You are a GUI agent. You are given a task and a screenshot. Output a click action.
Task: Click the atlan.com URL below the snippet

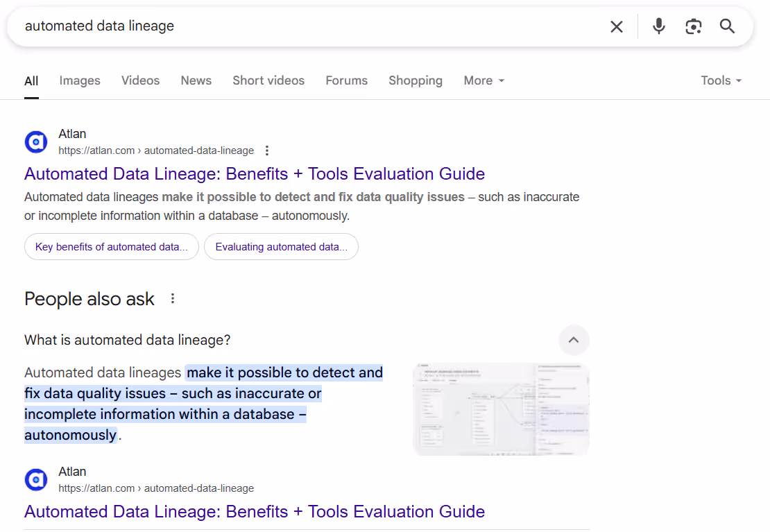156,489
